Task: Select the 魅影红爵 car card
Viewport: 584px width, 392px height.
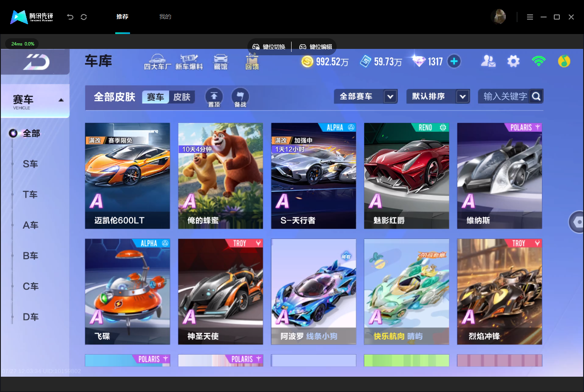Action: tap(407, 176)
